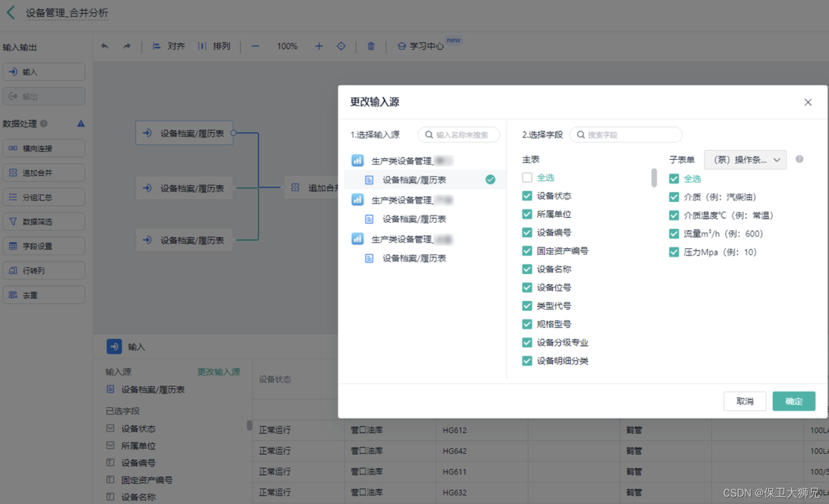Click the trash delete icon

[x=371, y=46]
